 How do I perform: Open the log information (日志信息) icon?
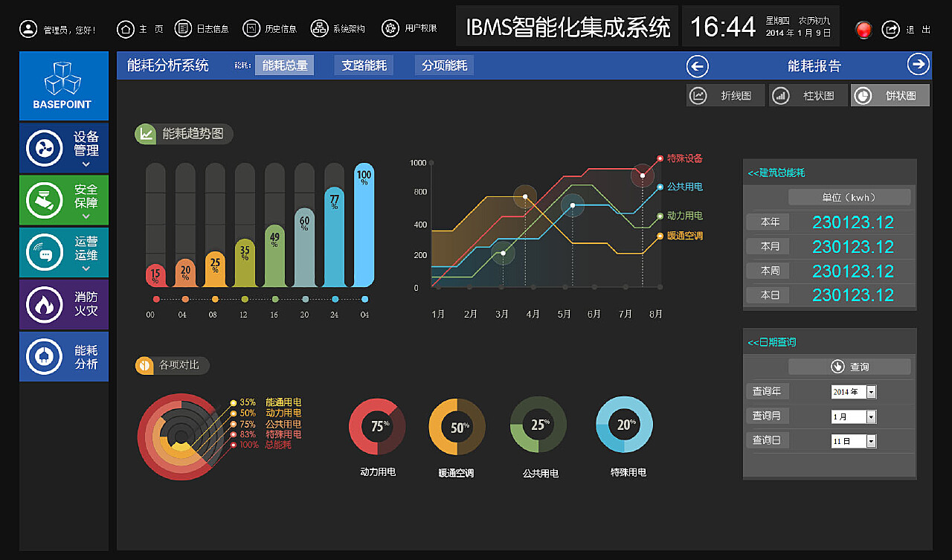tap(183, 29)
